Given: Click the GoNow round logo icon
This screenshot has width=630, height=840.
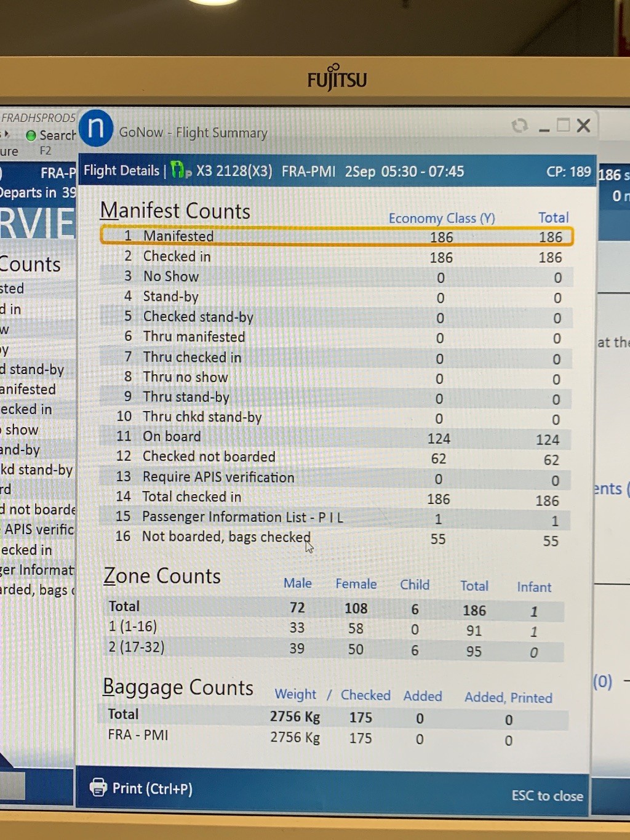Looking at the screenshot, I should 96,128.
